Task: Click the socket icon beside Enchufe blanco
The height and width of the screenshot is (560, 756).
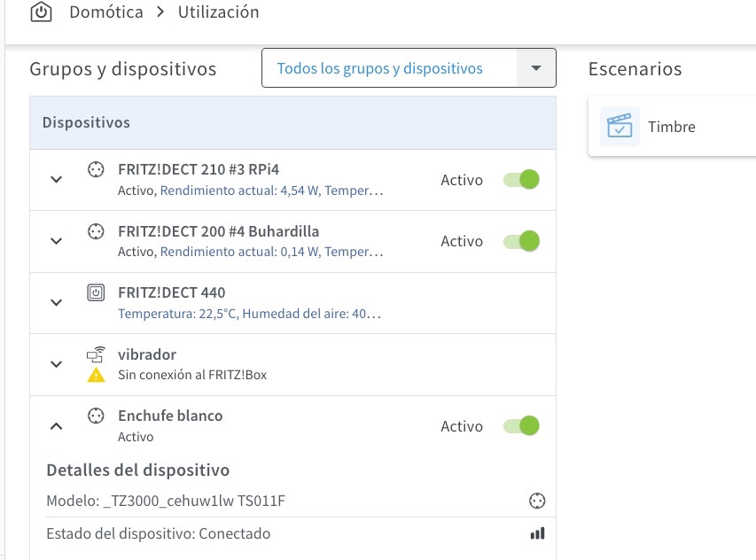Action: (x=96, y=416)
